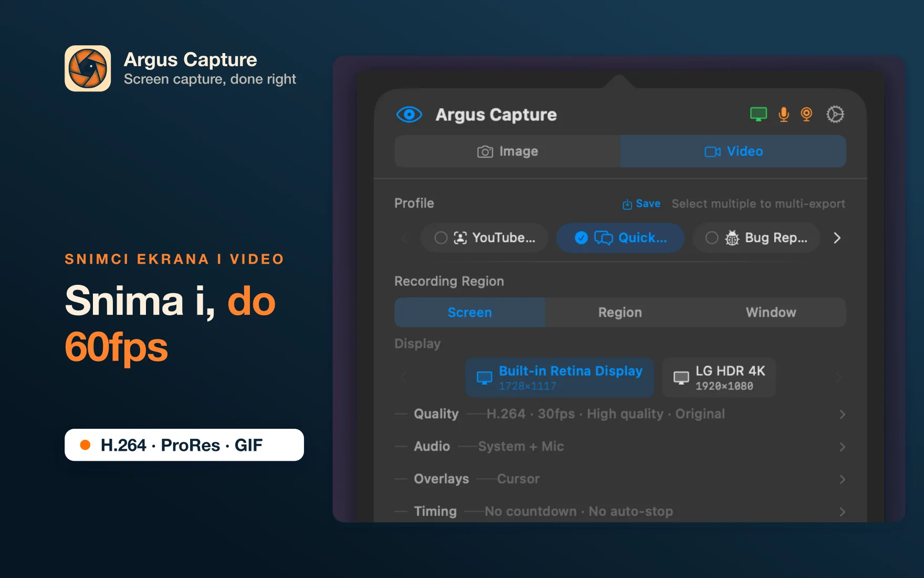Click the Argus Capture app logo
Viewport: 924px width, 578px height.
(x=88, y=68)
